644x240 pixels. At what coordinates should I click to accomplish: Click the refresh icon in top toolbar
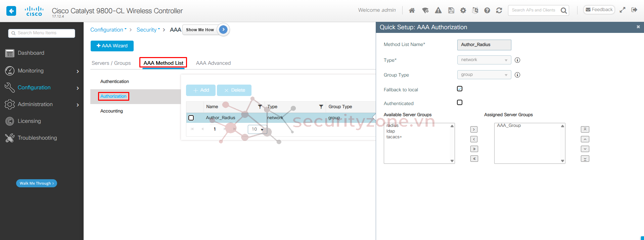coord(499,10)
